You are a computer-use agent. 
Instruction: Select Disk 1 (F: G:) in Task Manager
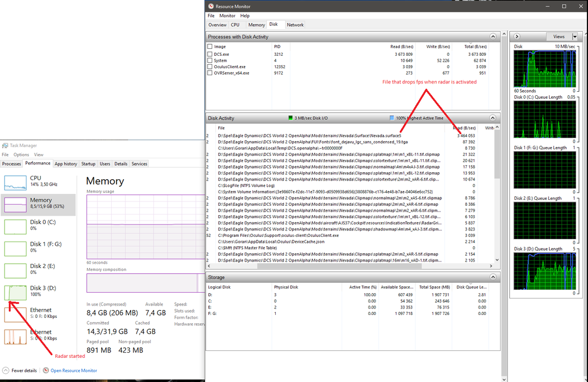[39, 248]
